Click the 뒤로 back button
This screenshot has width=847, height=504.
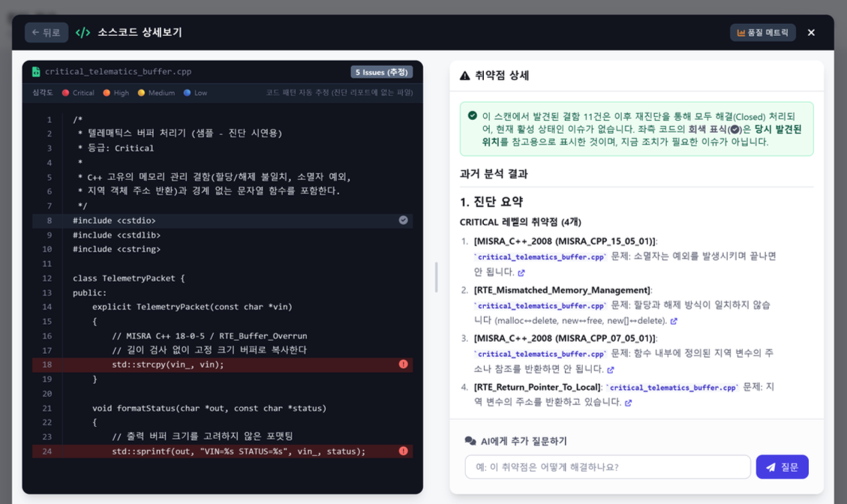click(47, 32)
